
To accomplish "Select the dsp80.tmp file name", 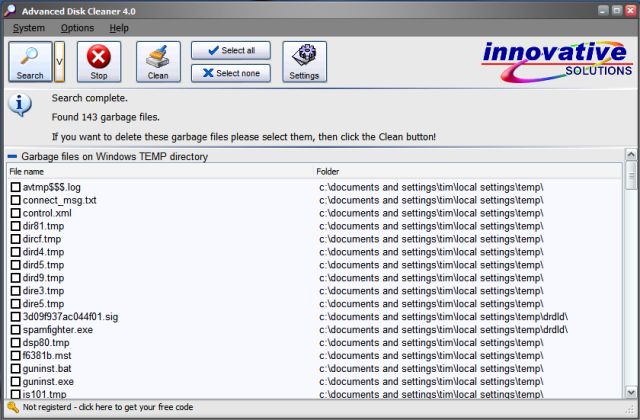I will tap(46, 343).
